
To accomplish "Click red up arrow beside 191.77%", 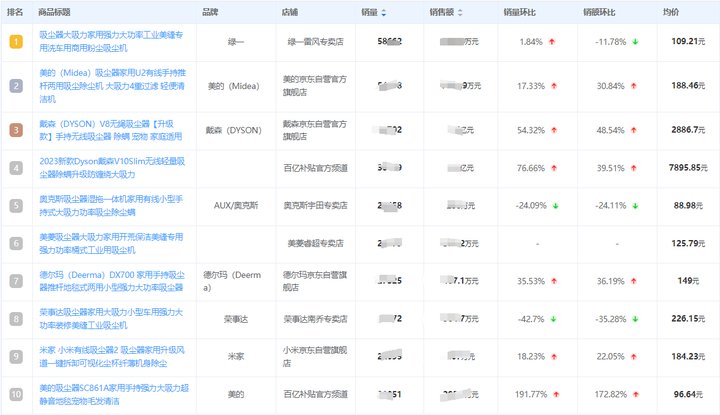I will click(557, 394).
